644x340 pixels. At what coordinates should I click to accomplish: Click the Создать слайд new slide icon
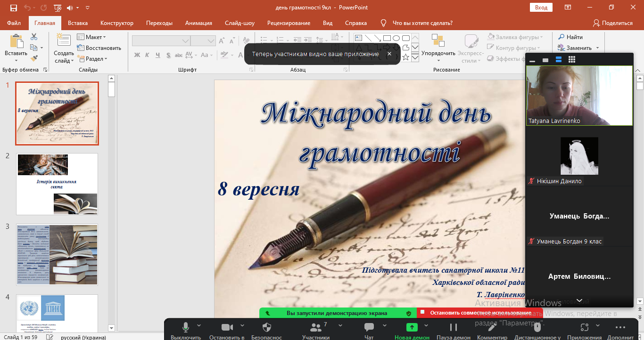pos(64,40)
